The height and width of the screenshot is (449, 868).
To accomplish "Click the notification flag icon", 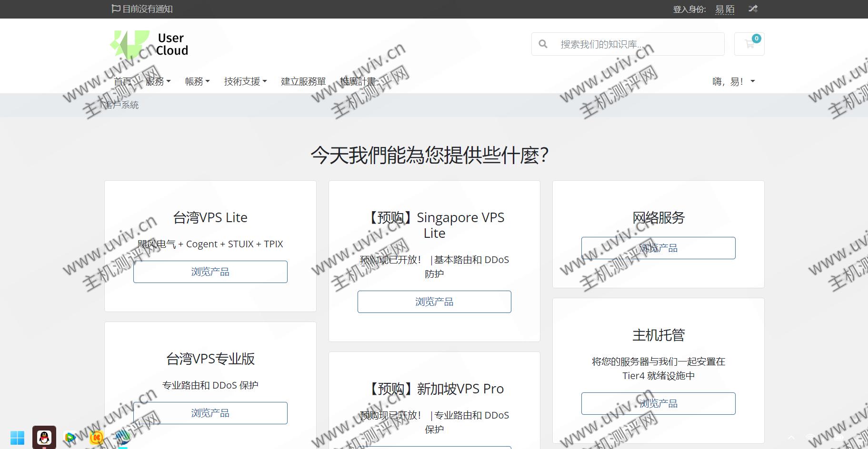I will (116, 9).
